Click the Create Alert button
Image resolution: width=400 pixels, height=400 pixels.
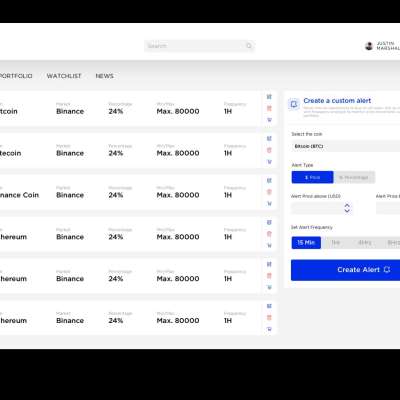(x=345, y=270)
